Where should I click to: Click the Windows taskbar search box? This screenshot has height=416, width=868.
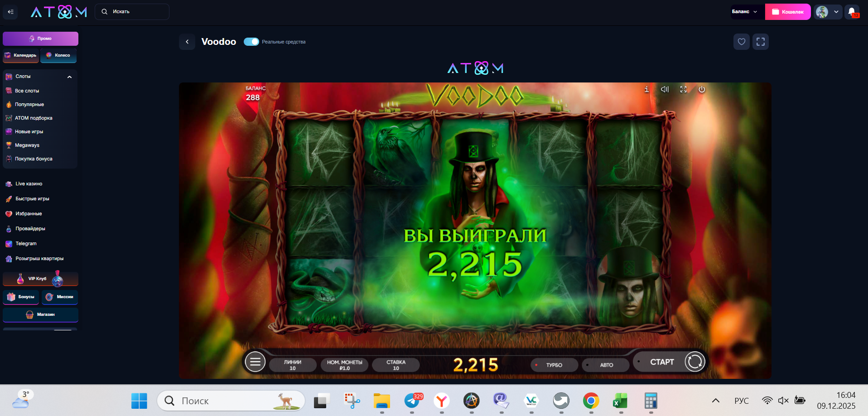[x=231, y=401]
